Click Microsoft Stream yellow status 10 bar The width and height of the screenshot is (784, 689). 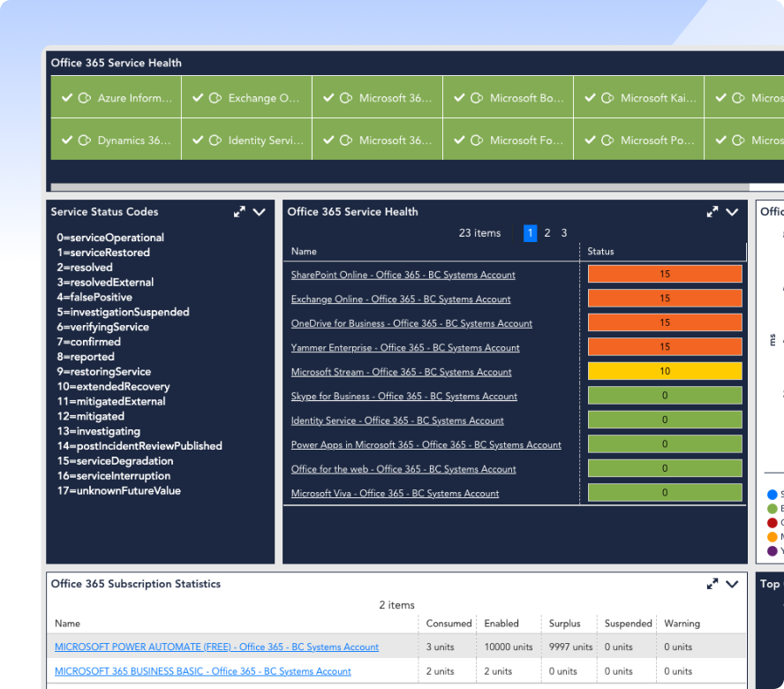665,371
